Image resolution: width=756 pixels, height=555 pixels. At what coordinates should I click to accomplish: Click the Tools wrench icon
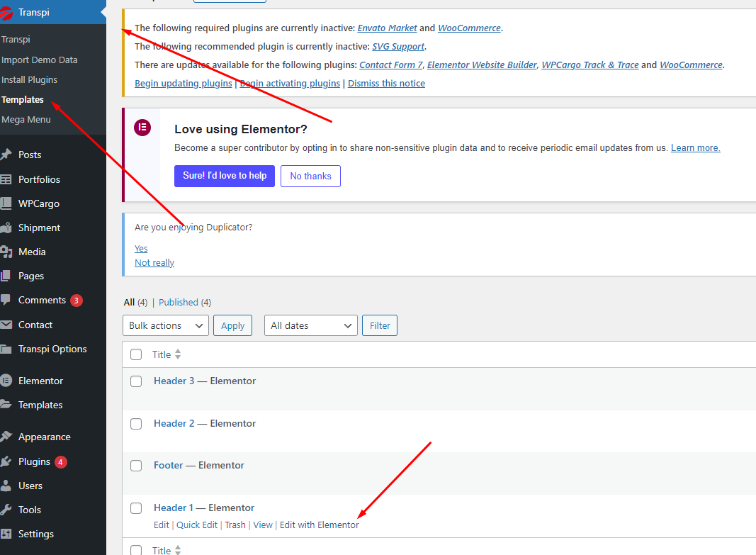(x=6, y=510)
